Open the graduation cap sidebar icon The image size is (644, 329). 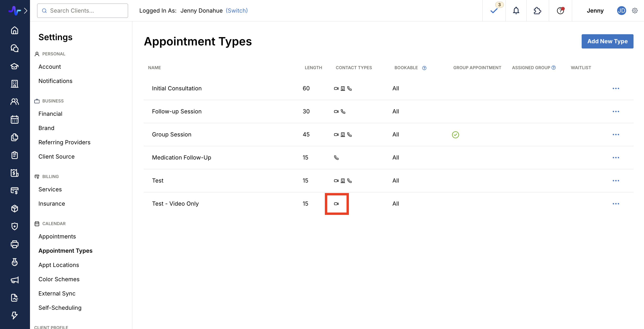15,66
